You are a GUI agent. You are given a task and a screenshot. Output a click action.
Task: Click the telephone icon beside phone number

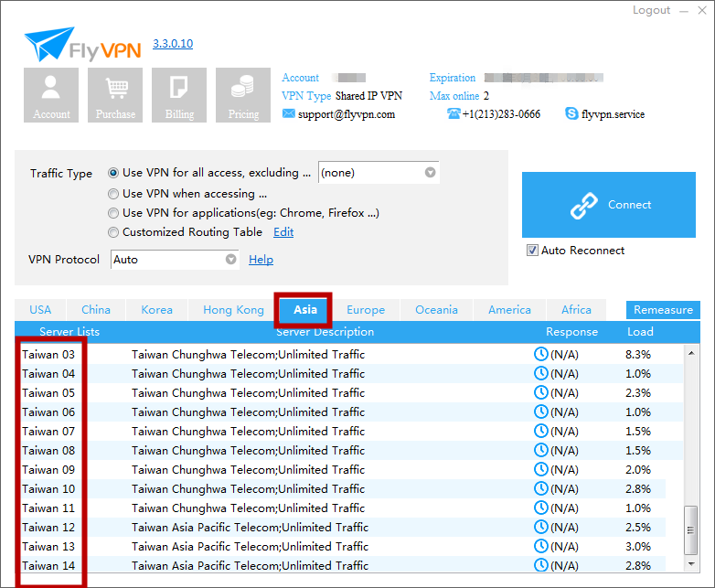tap(454, 113)
